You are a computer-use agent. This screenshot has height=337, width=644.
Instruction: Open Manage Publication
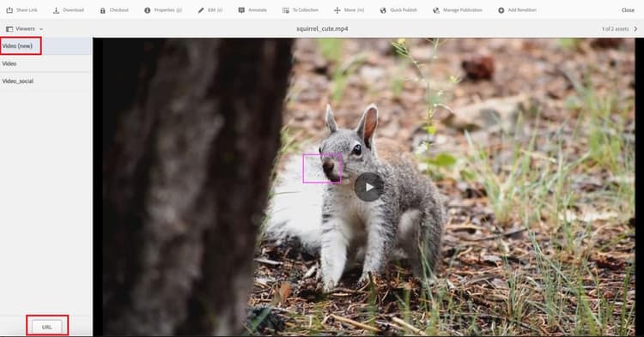tap(458, 9)
